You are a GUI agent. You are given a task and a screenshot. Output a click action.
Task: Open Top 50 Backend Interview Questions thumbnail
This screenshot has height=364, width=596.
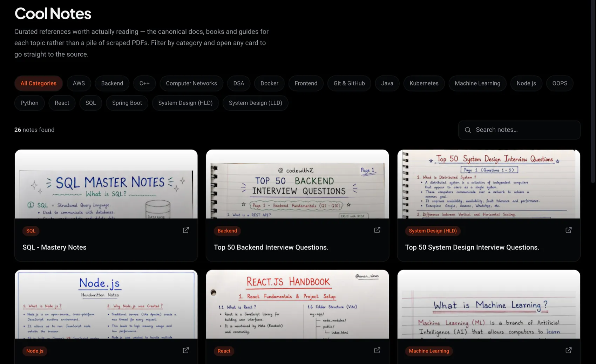click(298, 184)
